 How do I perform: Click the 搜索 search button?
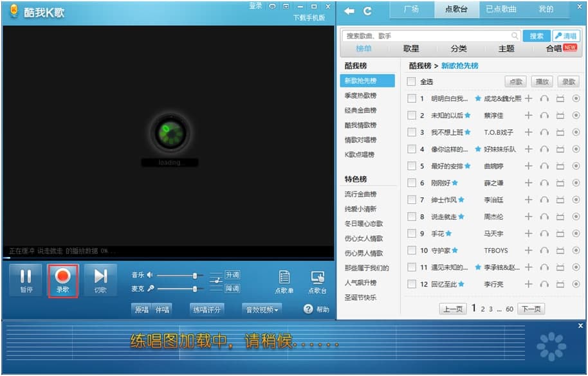(536, 36)
